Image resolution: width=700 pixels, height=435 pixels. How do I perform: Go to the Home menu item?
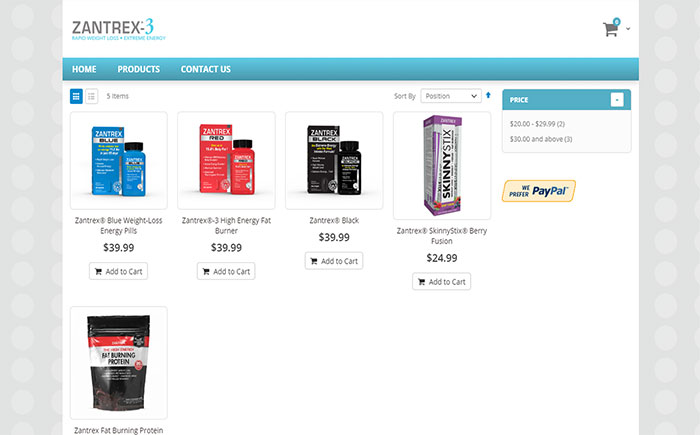pos(84,69)
